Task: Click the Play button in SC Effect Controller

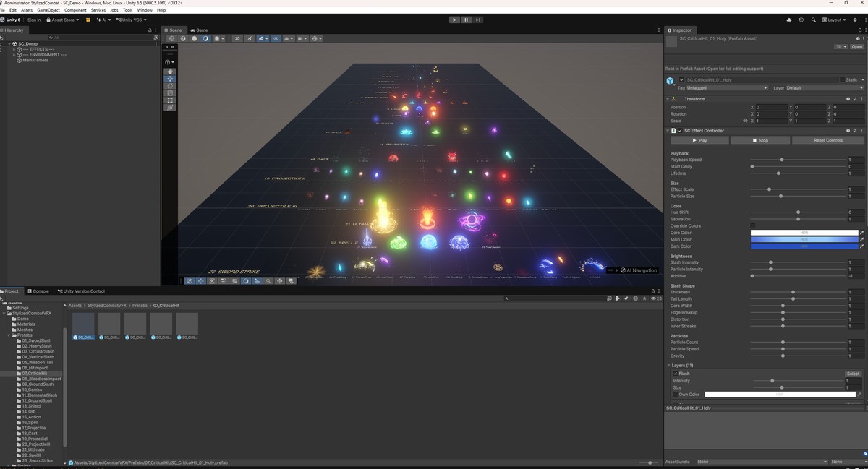Action: pyautogui.click(x=699, y=140)
